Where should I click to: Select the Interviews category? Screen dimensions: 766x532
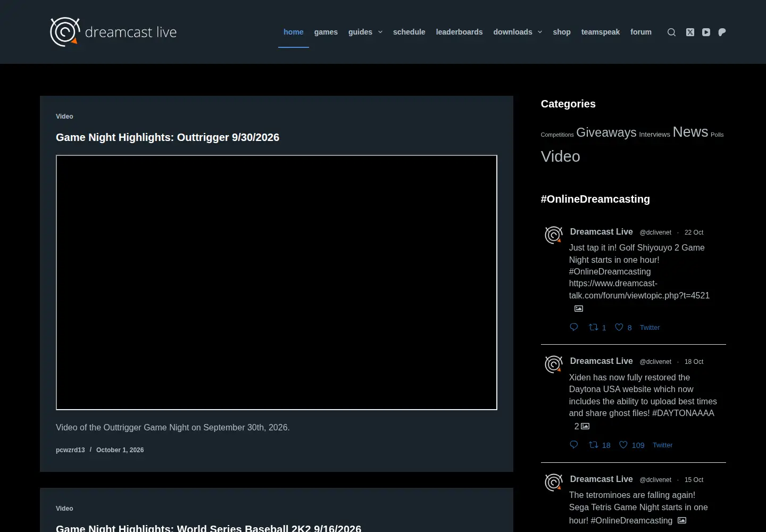pos(654,135)
